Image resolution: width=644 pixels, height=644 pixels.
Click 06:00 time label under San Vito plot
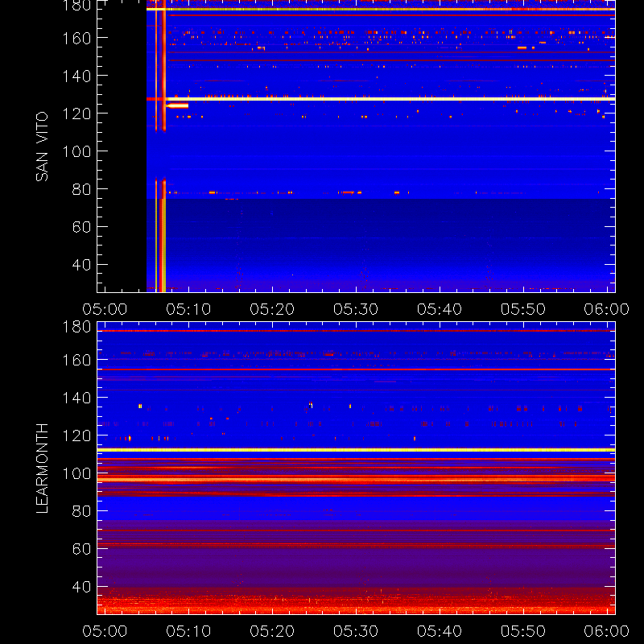coord(607,309)
